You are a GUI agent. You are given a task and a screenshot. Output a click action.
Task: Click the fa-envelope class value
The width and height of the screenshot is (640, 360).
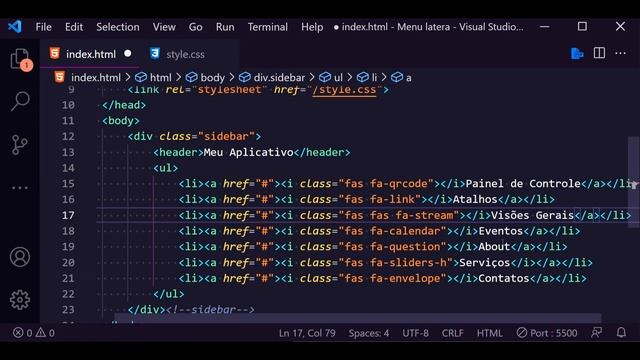pos(405,278)
